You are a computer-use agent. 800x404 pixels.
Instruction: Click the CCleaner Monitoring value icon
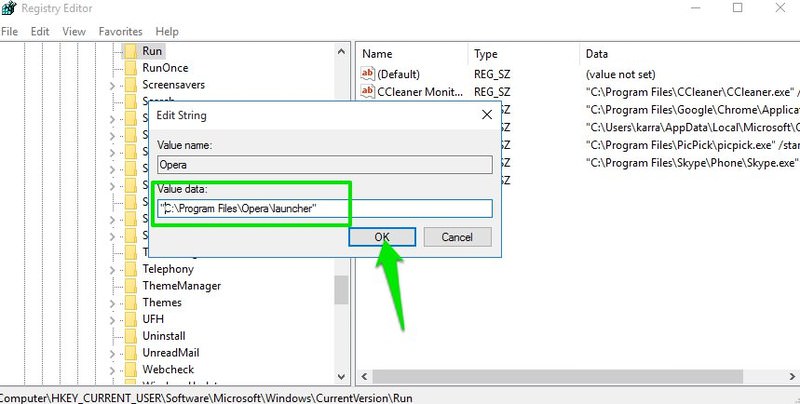367,91
